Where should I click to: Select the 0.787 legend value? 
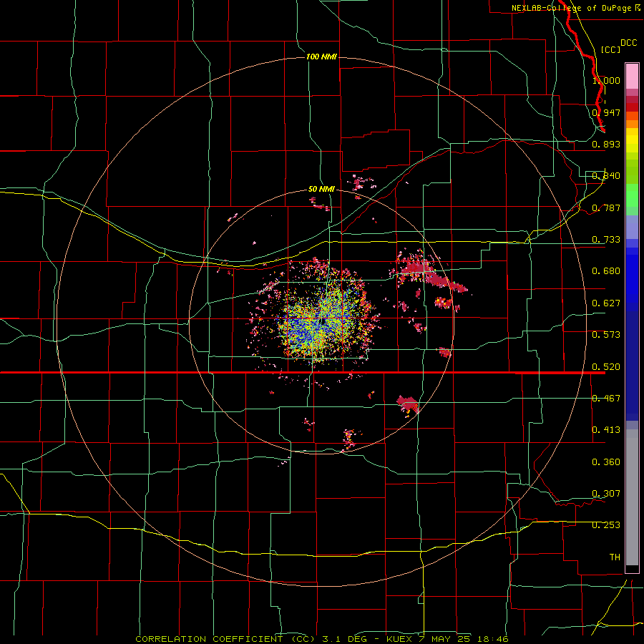click(x=606, y=208)
